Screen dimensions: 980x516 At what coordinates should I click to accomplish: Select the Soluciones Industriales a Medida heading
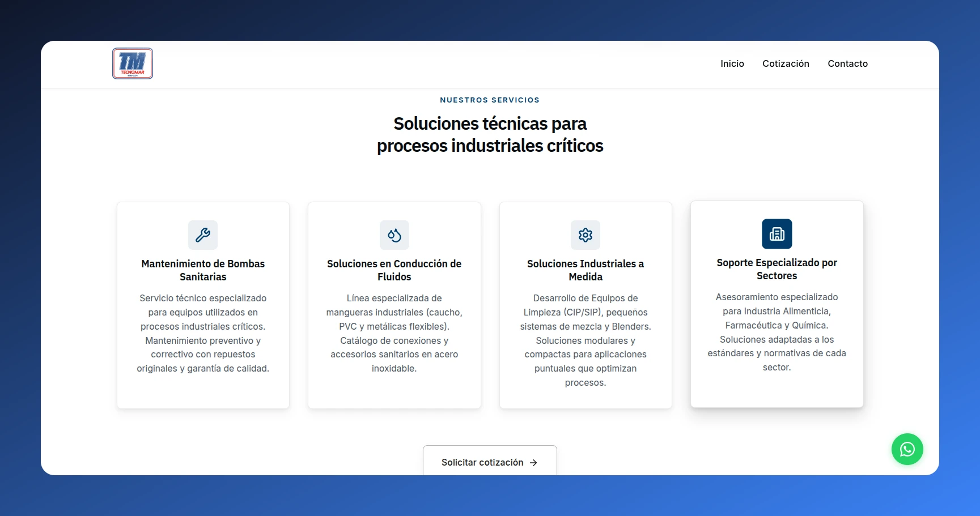[x=586, y=270]
